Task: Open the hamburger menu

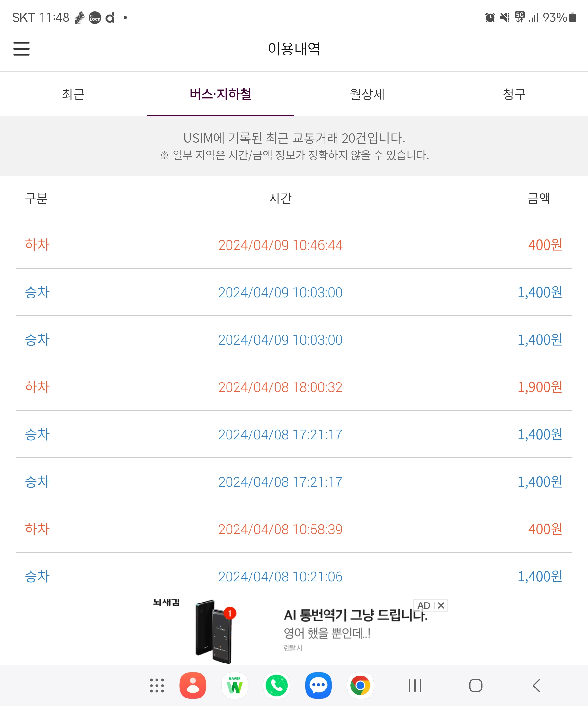Action: [x=21, y=49]
